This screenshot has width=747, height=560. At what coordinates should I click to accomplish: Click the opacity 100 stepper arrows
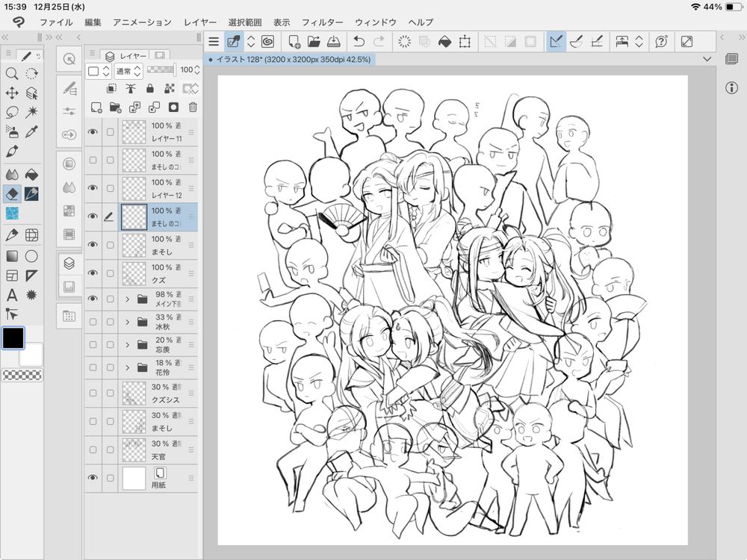point(196,70)
